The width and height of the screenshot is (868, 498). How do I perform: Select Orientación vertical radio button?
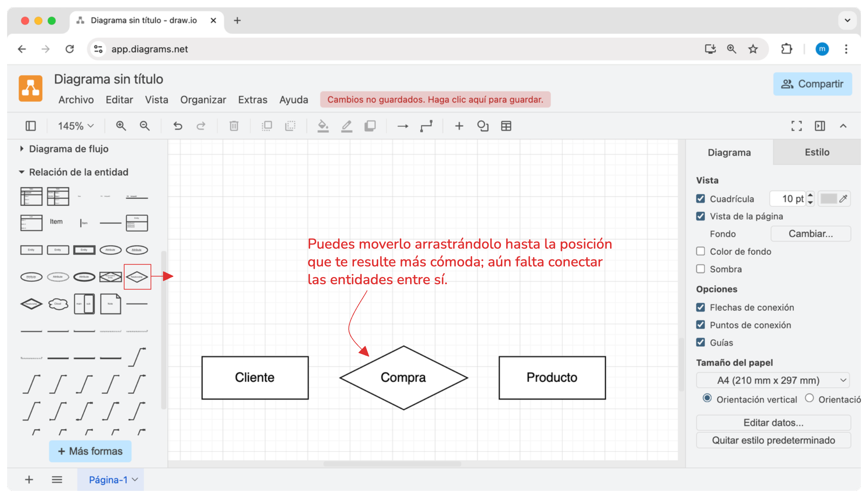point(707,398)
